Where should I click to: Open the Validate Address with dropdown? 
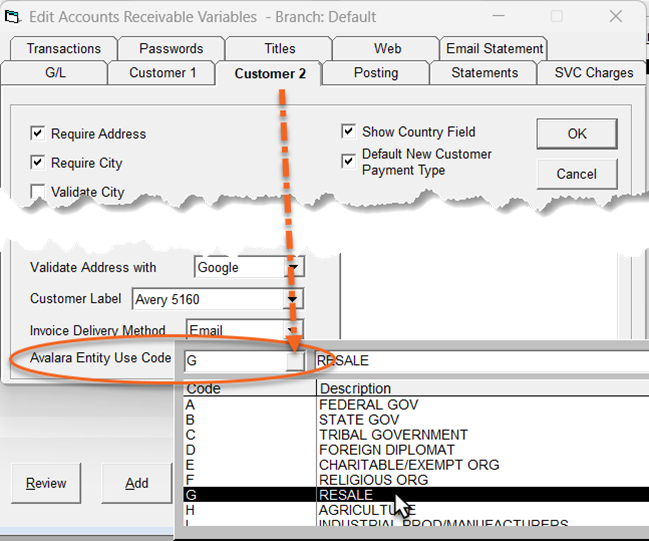pyautogui.click(x=295, y=268)
